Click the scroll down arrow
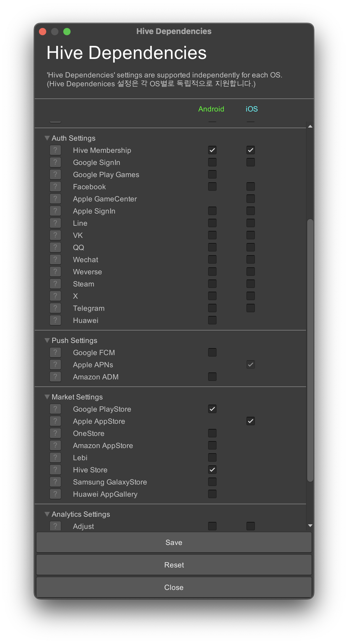 tap(310, 526)
